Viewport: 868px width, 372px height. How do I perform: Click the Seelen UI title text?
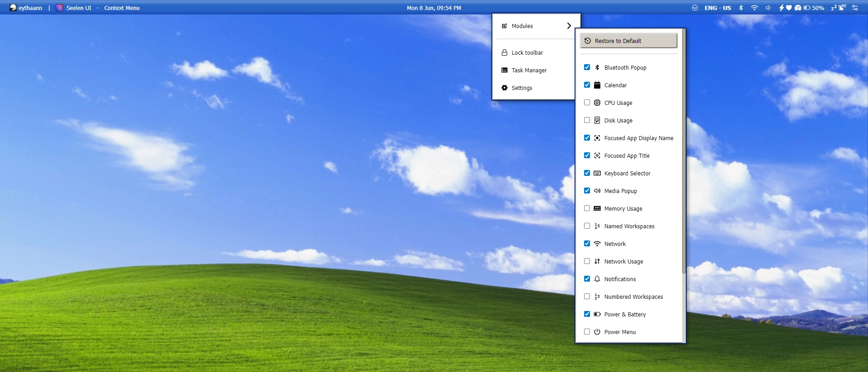pos(79,8)
